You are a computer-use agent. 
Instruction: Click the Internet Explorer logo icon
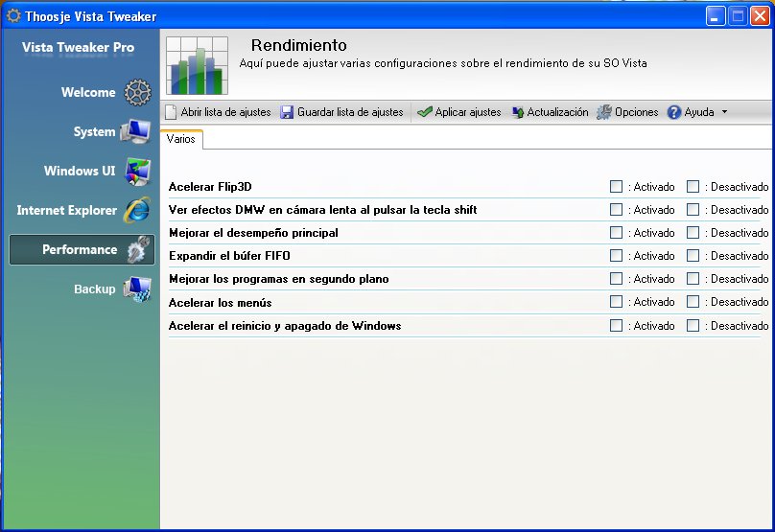137,210
